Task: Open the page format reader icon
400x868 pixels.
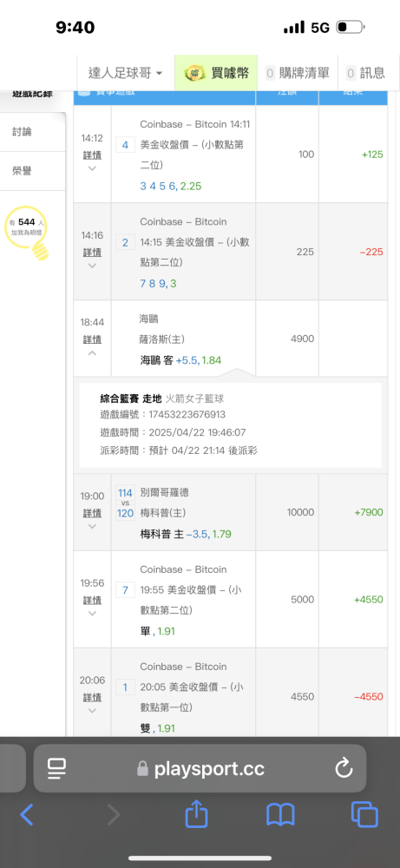Action: (x=56, y=768)
